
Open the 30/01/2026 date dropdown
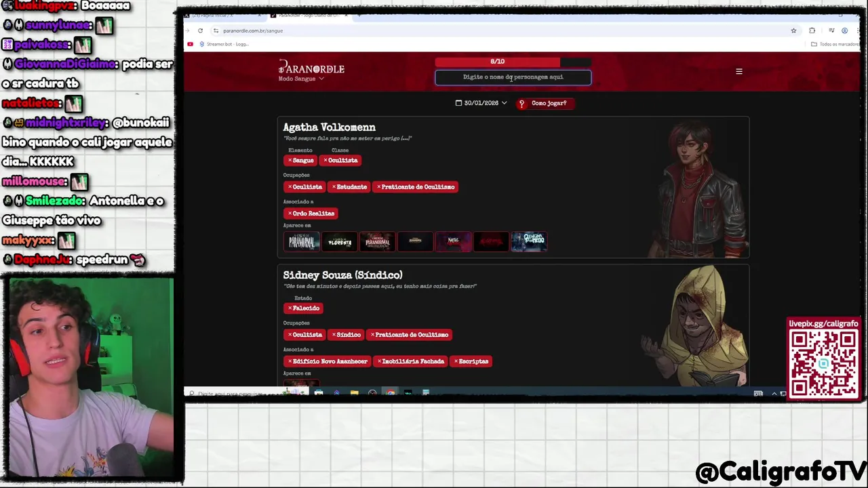click(481, 103)
